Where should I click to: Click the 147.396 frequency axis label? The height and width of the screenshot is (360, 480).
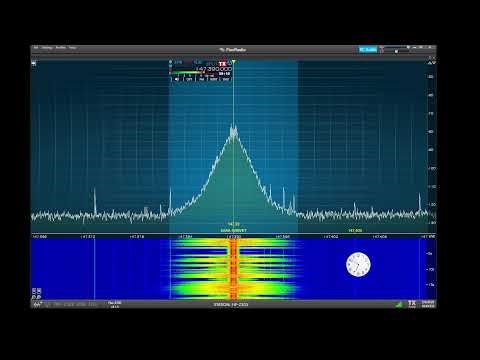point(282,237)
